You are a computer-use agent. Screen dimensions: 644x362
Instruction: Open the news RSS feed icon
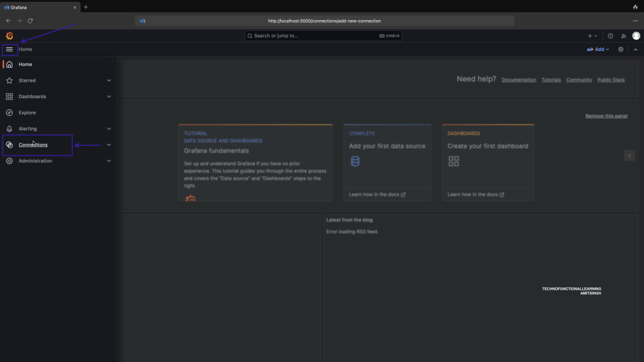click(x=623, y=36)
